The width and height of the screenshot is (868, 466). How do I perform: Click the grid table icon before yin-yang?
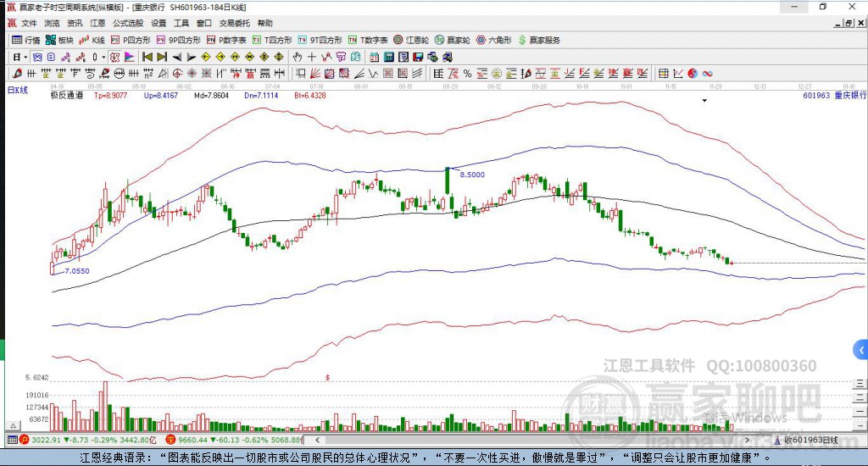663,74
